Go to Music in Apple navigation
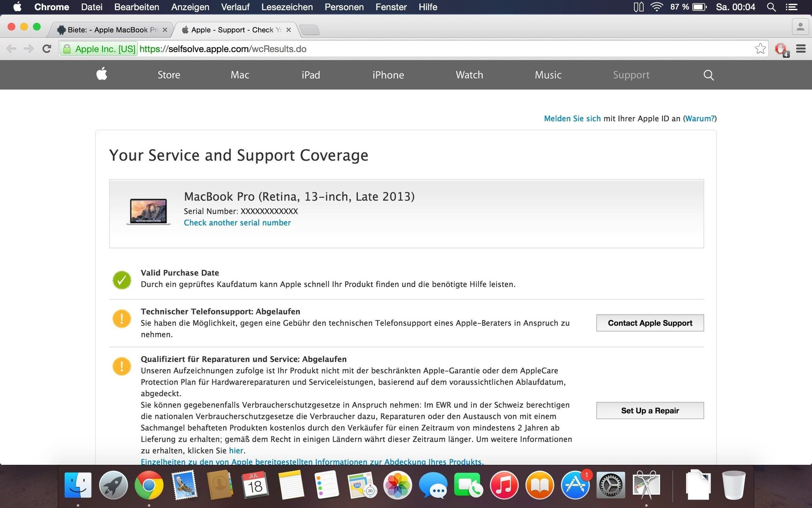The width and height of the screenshot is (812, 508). click(548, 75)
